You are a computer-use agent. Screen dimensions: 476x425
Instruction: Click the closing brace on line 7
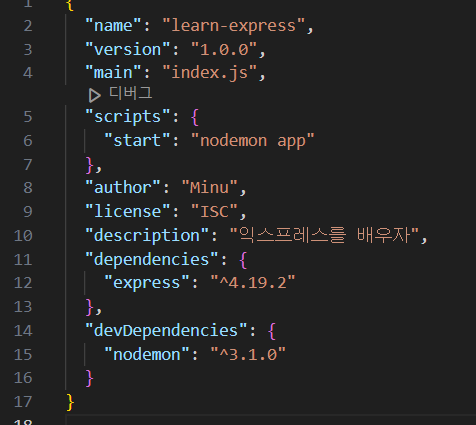90,165
